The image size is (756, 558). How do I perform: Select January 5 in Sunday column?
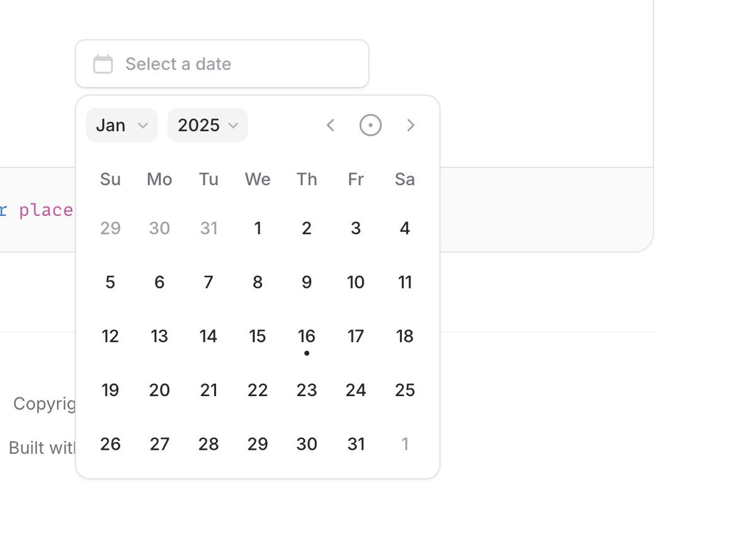110,282
